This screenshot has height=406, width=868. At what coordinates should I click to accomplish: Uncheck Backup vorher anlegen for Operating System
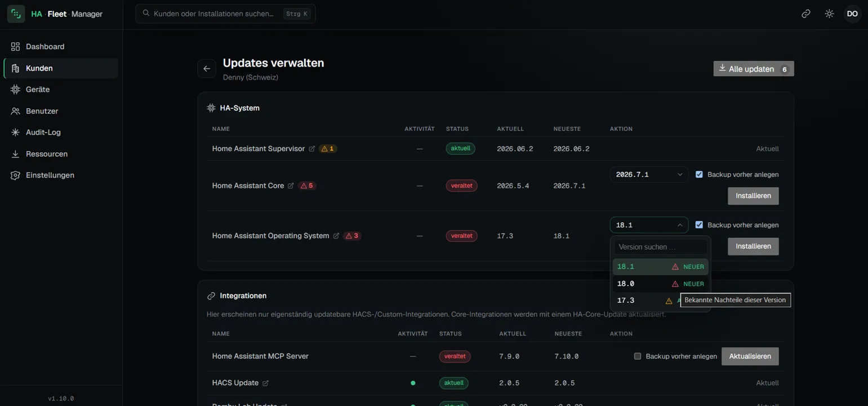pyautogui.click(x=699, y=224)
